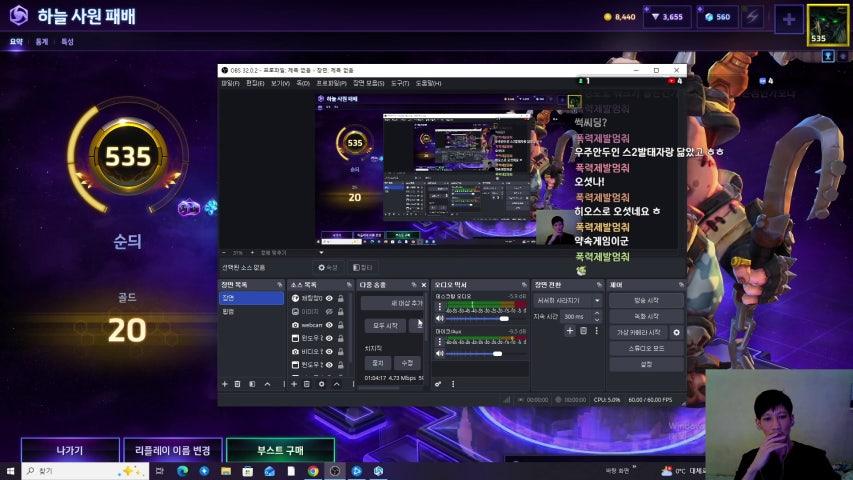Screen dimensions: 853x480
Task: Open 프로파일(P) menu in OBS
Action: (x=331, y=83)
